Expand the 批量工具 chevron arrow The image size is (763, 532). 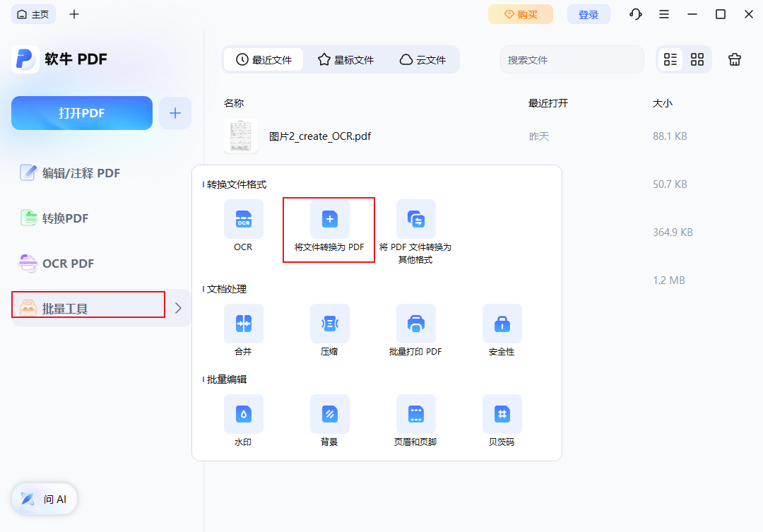(178, 308)
